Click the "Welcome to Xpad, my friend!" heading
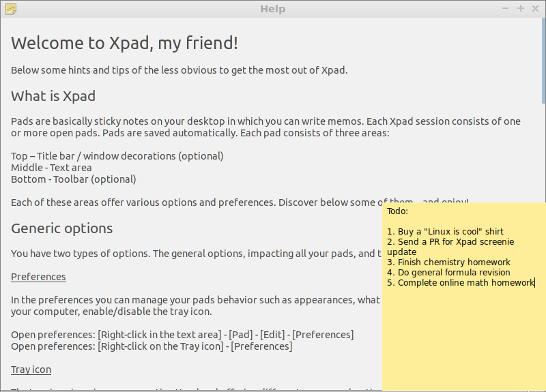This screenshot has width=546, height=392. [x=125, y=44]
